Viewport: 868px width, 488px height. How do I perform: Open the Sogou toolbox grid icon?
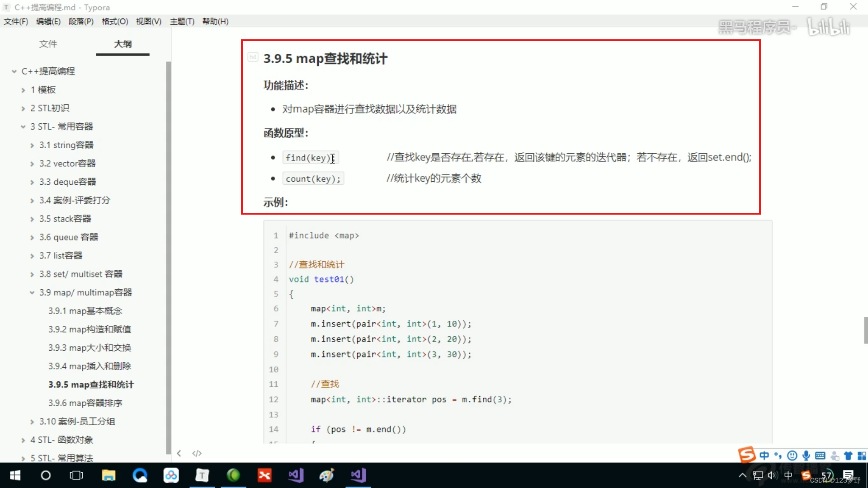pos(862,455)
